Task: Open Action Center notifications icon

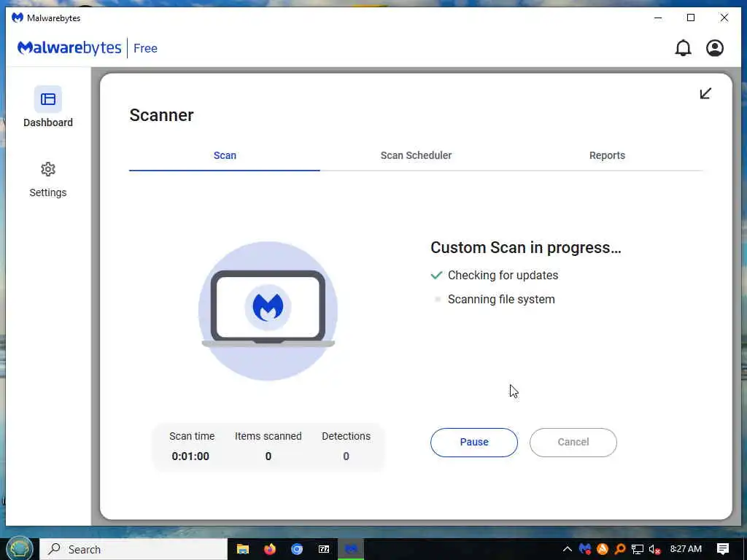Action: point(723,549)
